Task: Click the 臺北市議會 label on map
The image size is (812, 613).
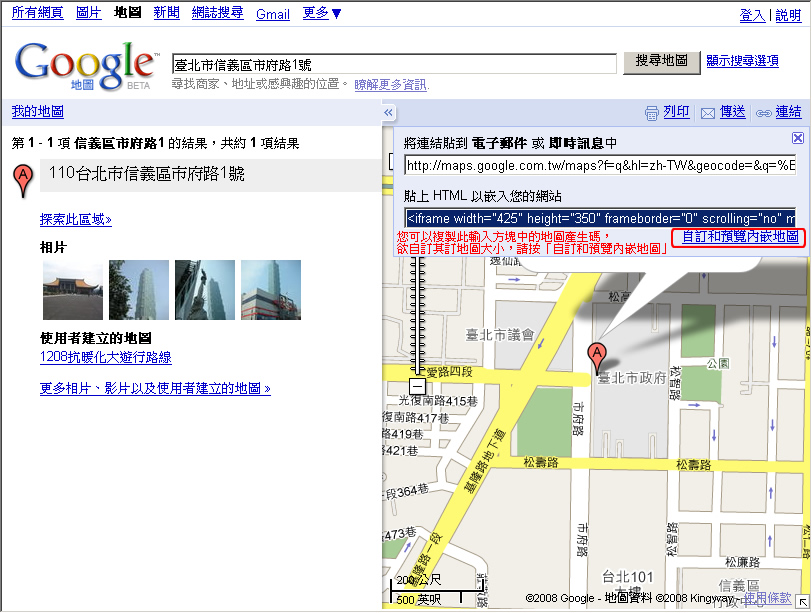Action: (x=500, y=335)
